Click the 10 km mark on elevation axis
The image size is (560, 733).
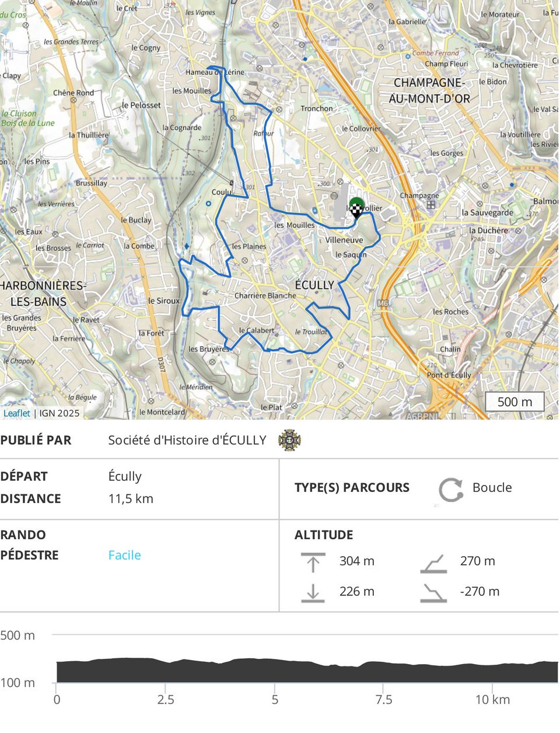point(492,699)
